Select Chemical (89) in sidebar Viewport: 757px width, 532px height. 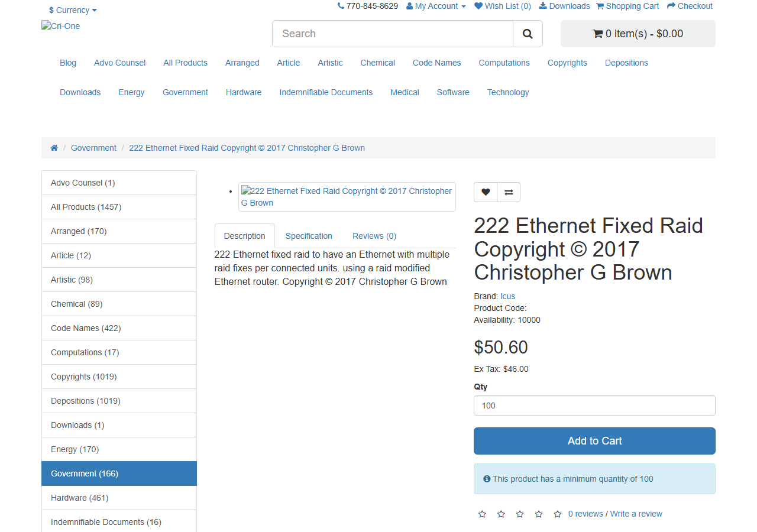click(119, 304)
